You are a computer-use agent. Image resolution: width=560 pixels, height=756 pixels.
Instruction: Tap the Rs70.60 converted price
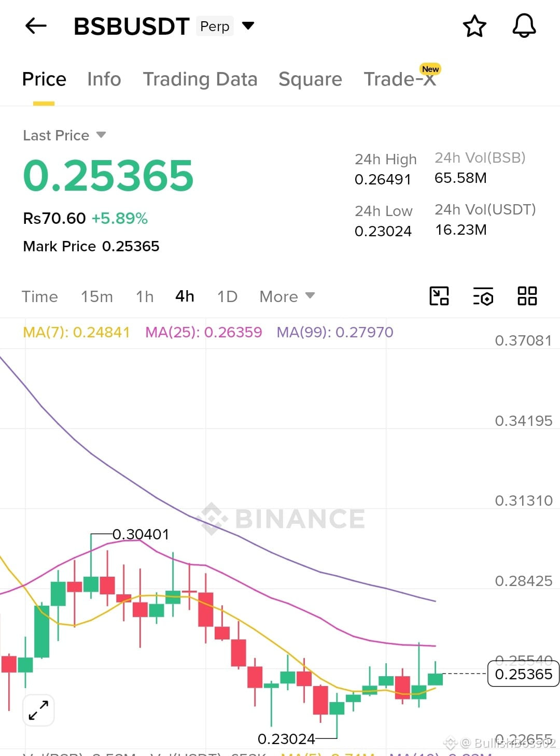(x=54, y=218)
